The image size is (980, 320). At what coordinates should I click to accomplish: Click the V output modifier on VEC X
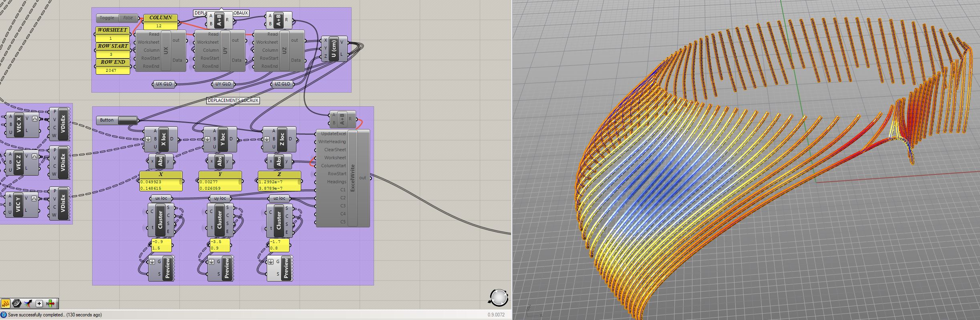35,118
